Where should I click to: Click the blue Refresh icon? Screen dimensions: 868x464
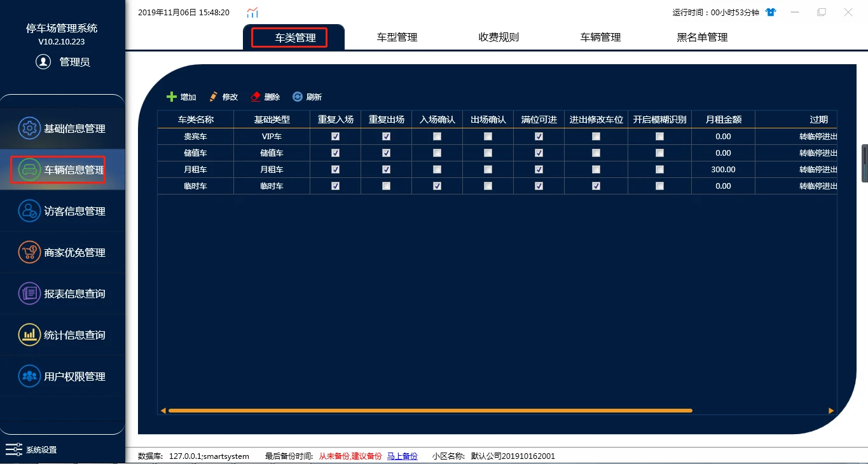point(298,97)
